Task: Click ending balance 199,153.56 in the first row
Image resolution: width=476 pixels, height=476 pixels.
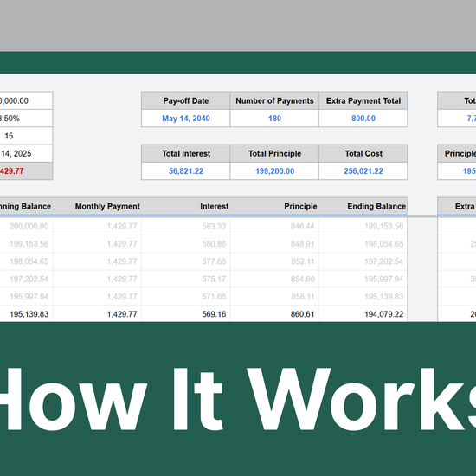Action: (x=383, y=226)
